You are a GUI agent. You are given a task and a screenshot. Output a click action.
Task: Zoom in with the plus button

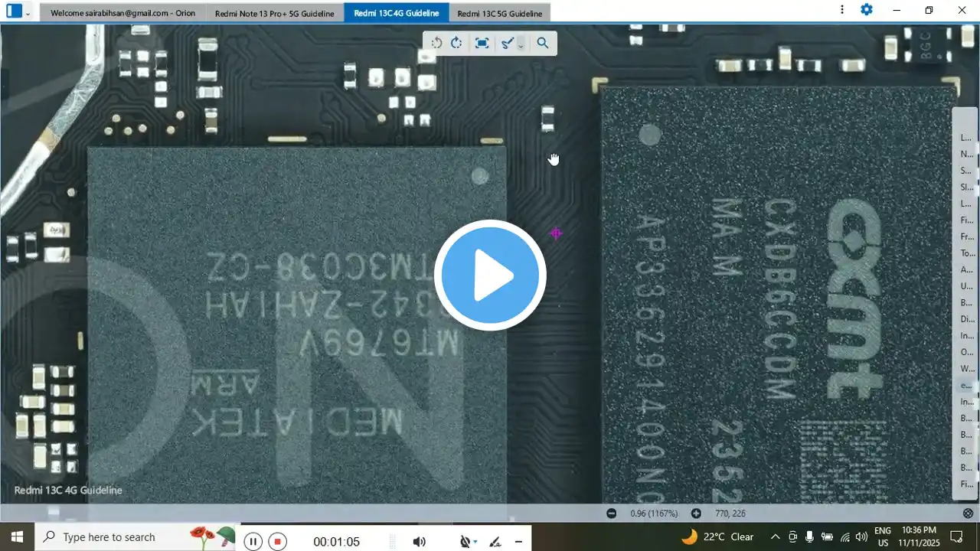point(696,514)
